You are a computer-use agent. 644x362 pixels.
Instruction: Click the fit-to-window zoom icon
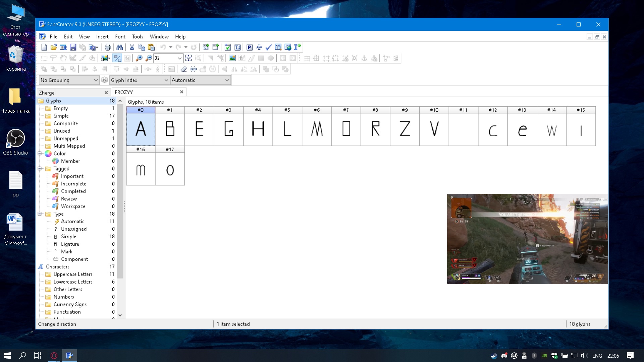(189, 58)
